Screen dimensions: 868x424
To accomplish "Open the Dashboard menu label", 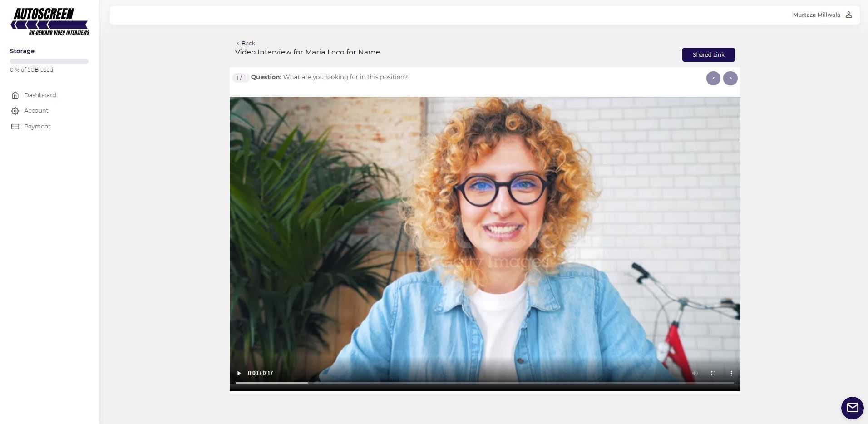I will (x=40, y=95).
